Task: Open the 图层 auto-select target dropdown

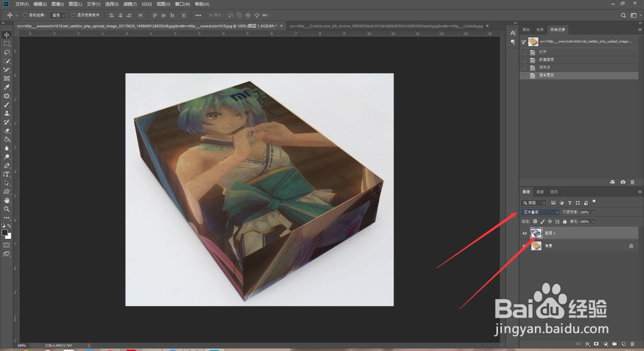Action: click(58, 15)
